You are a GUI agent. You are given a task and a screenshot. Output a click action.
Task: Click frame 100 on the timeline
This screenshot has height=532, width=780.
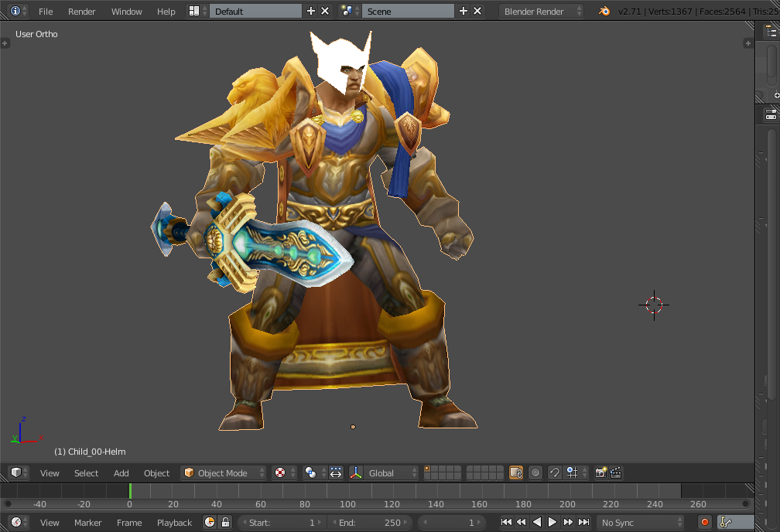[347, 503]
